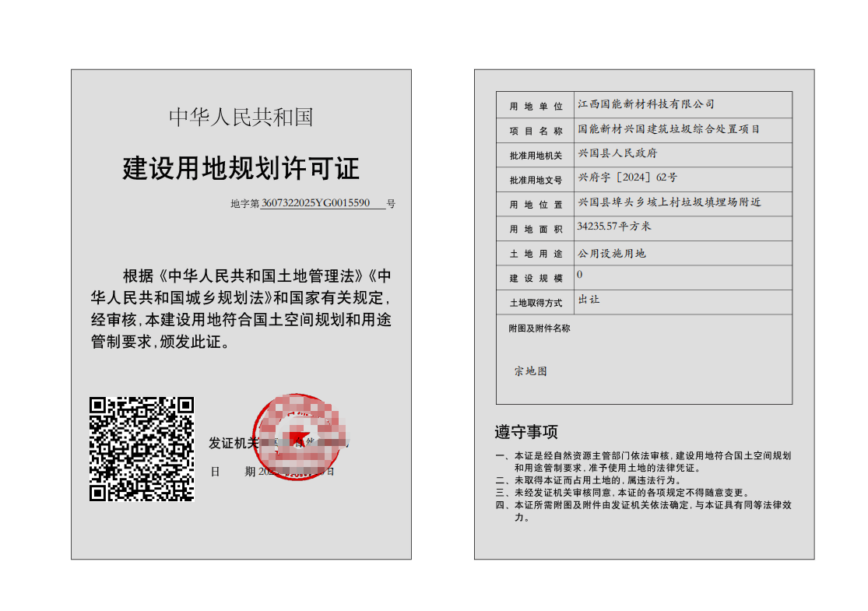The height and width of the screenshot is (611, 868).
Task: Click the 发证机关 label
Action: 233,443
